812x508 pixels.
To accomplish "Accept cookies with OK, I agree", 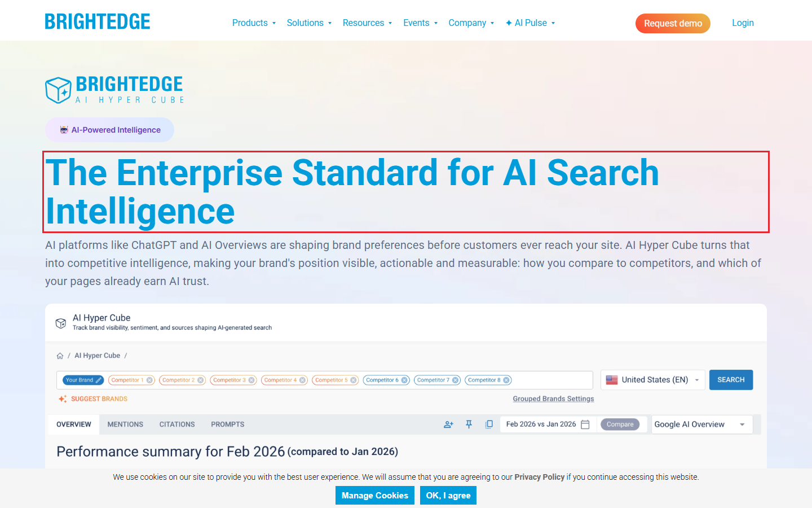I will (x=448, y=496).
